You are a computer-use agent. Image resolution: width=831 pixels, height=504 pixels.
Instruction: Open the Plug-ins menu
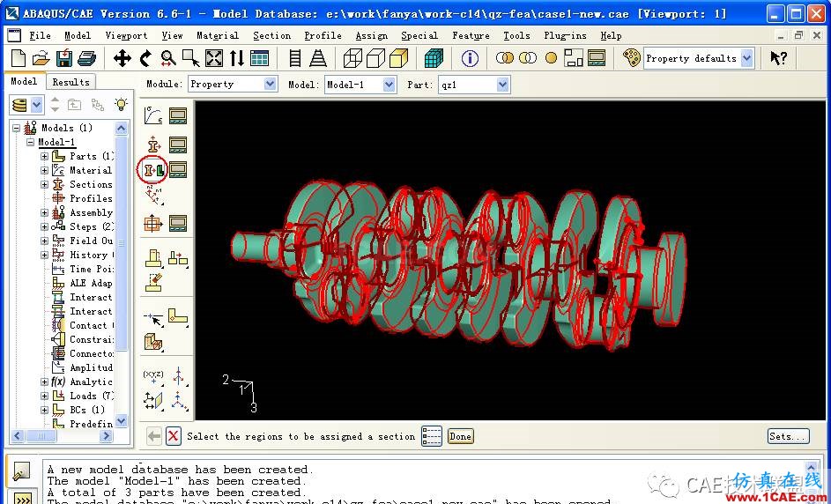coord(565,35)
